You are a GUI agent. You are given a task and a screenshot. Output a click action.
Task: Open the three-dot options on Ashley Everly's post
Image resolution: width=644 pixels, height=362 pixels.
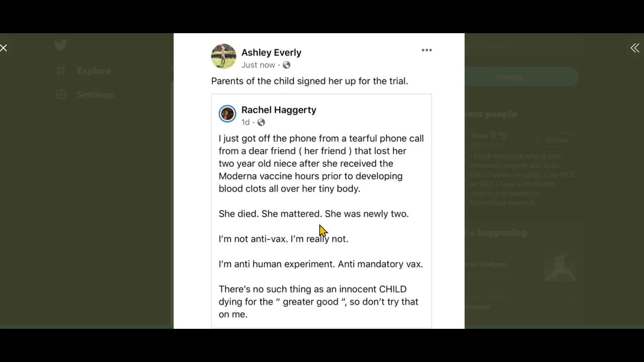[x=427, y=50]
